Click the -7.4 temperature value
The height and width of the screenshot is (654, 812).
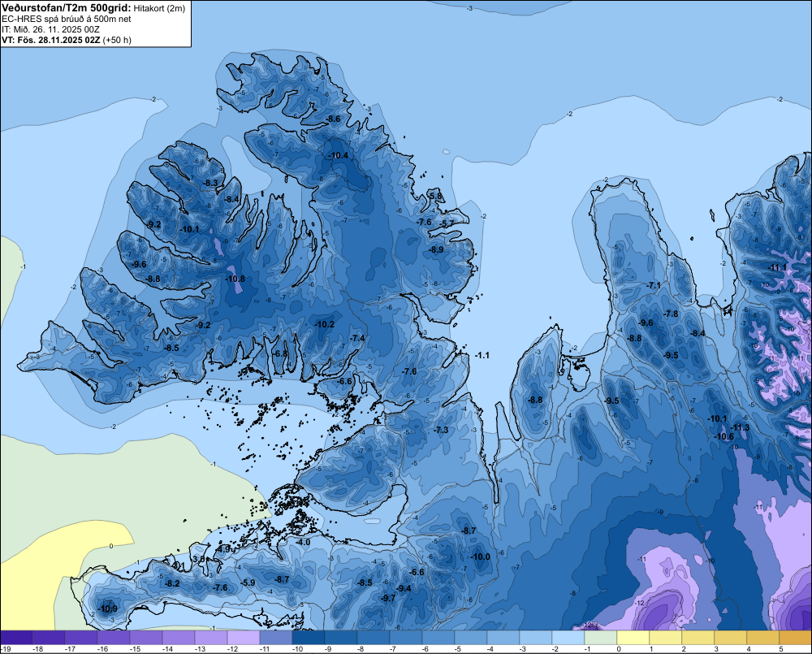[x=358, y=338]
